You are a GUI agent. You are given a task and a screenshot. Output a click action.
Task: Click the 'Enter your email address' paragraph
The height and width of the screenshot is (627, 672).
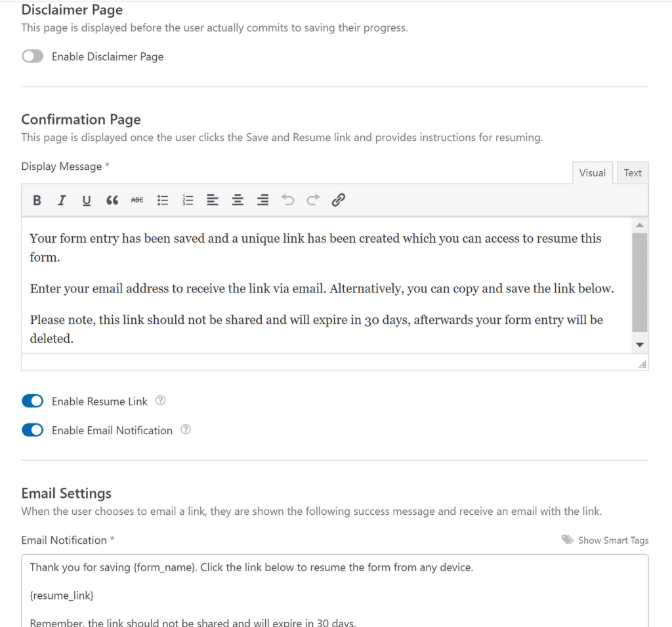322,289
